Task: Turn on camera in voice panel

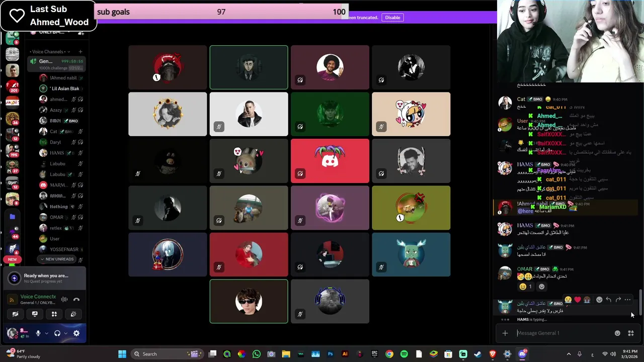Action: (x=15, y=314)
